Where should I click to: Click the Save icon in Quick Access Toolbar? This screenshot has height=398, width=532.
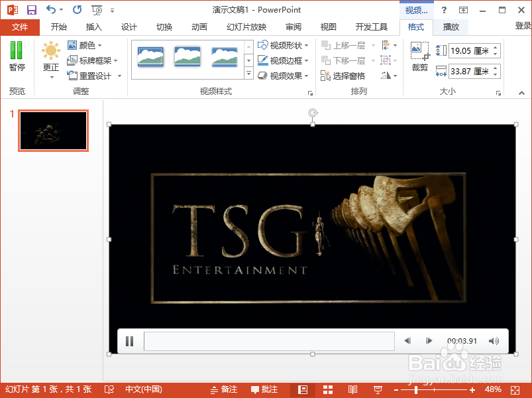30,9
